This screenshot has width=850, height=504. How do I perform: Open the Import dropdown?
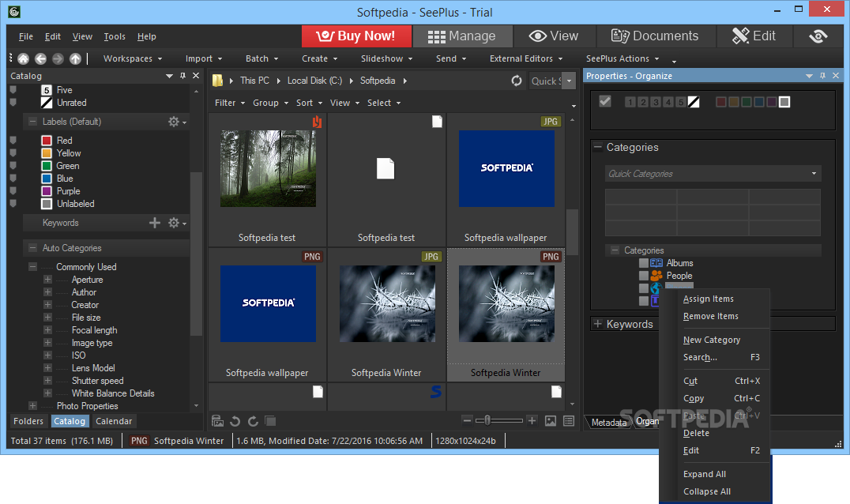click(204, 58)
